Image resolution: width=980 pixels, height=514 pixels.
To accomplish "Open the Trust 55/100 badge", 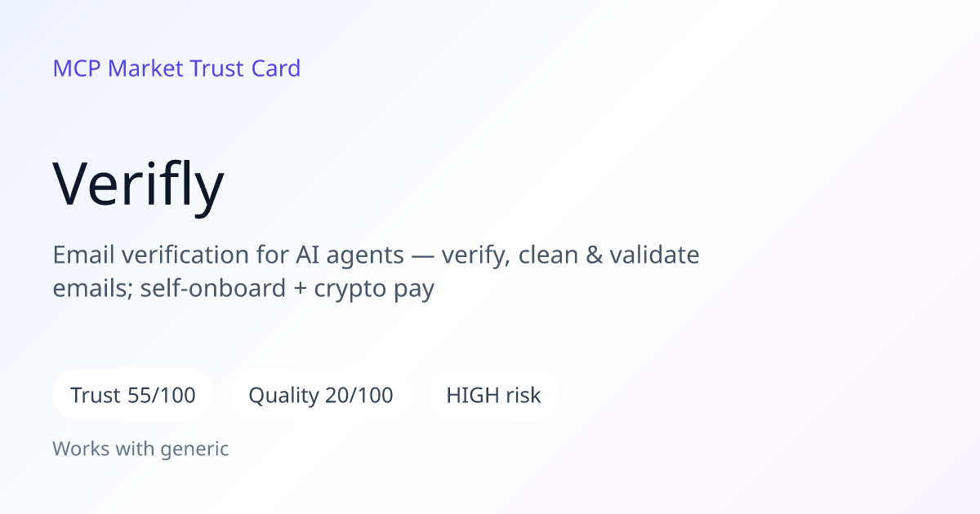I will (133, 396).
